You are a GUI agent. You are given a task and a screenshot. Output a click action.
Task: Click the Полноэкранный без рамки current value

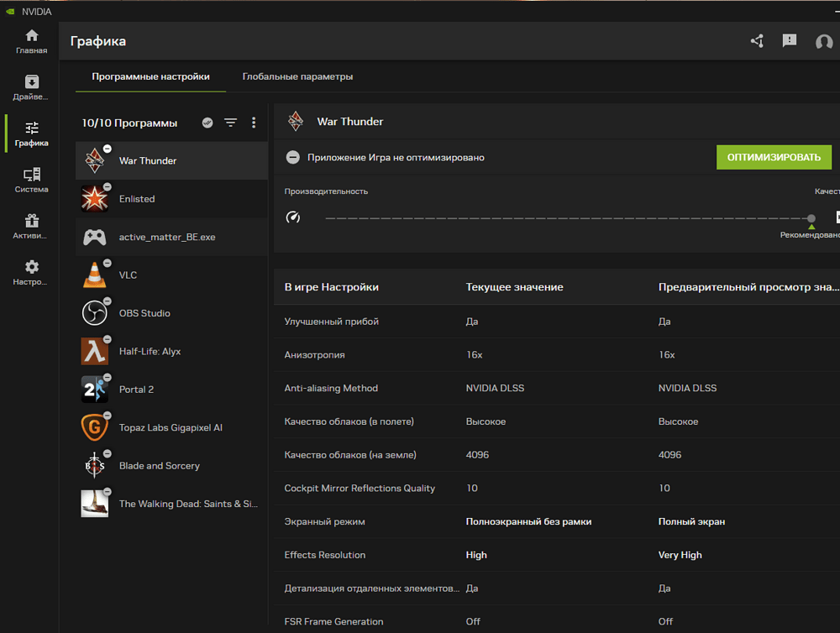(x=528, y=521)
